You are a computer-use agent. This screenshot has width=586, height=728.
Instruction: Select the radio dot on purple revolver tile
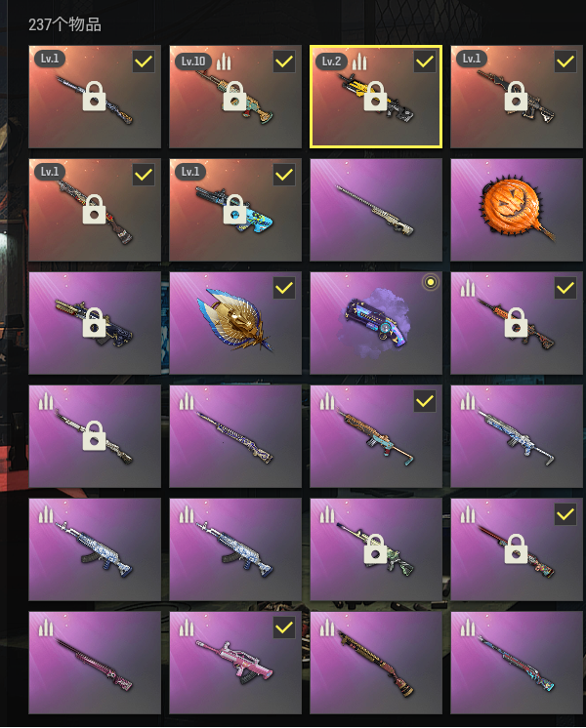pos(431,282)
